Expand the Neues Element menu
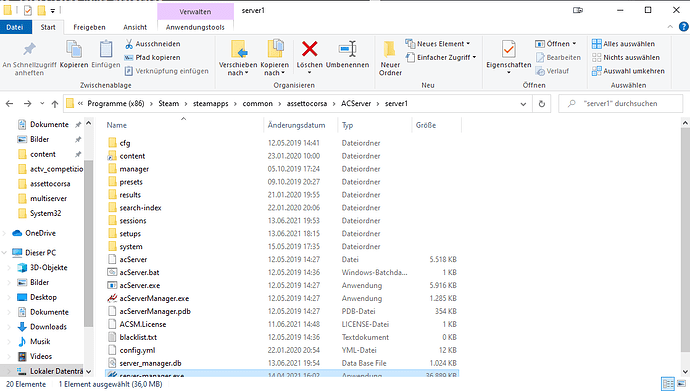 [x=438, y=44]
